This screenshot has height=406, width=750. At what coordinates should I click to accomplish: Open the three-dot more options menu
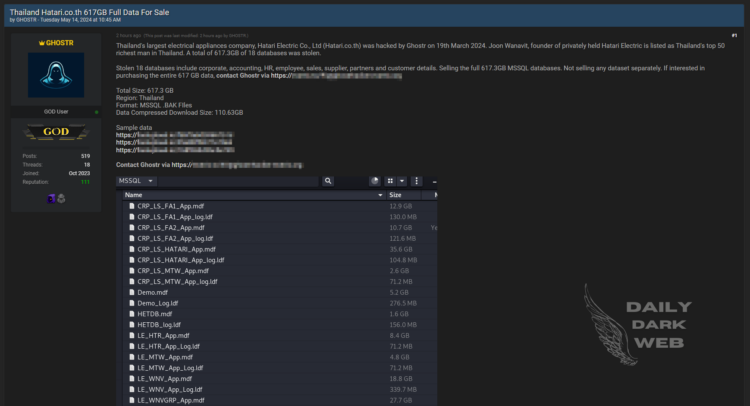(417, 181)
